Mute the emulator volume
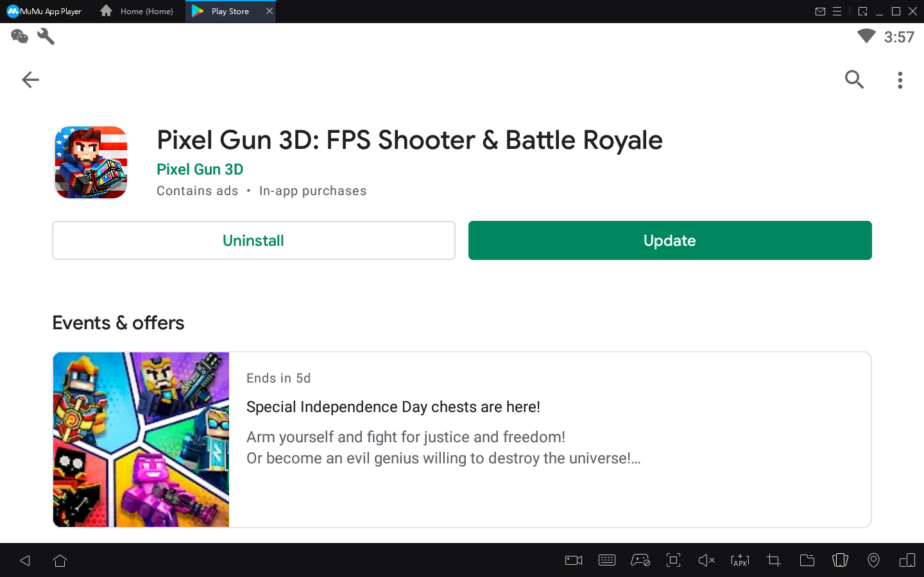The height and width of the screenshot is (577, 924). tap(706, 560)
